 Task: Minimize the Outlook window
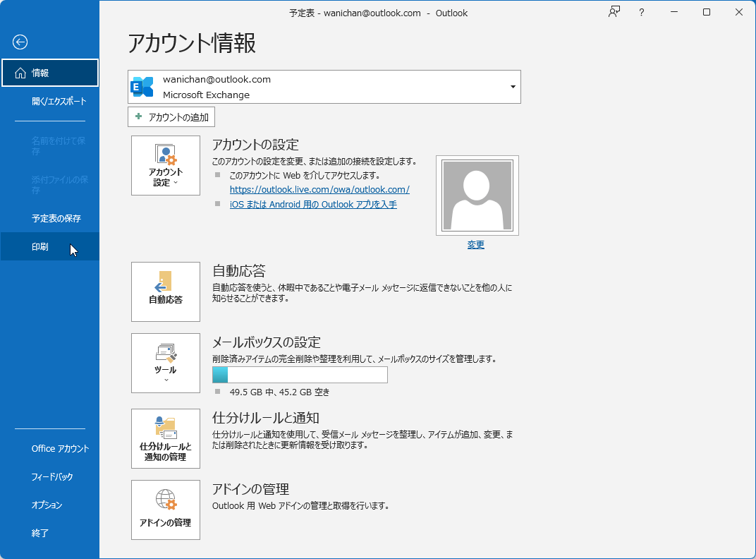coord(674,13)
